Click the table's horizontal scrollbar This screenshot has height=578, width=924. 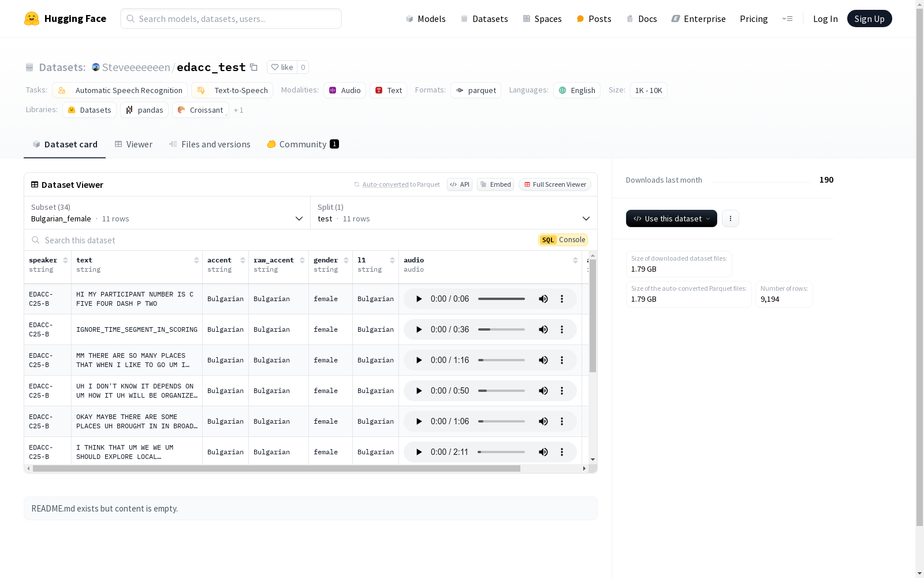click(277, 469)
